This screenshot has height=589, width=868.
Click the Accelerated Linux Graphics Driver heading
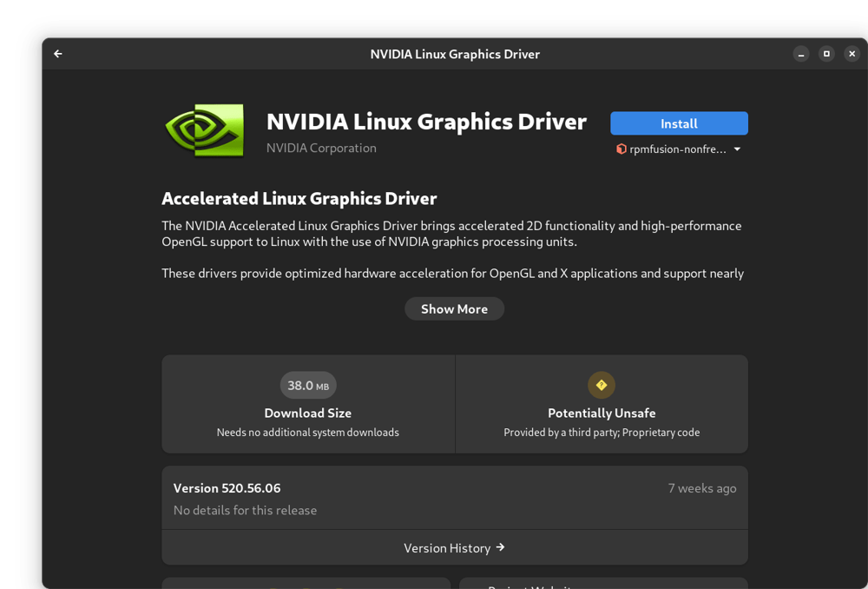point(299,198)
